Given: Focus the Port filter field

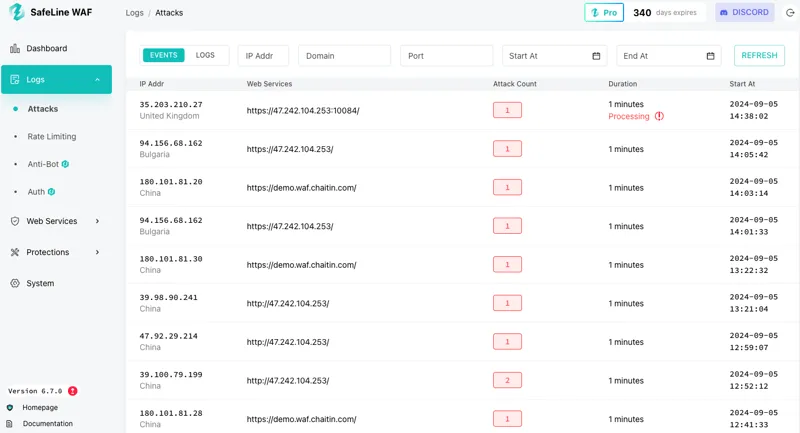Looking at the screenshot, I should pyautogui.click(x=446, y=56).
